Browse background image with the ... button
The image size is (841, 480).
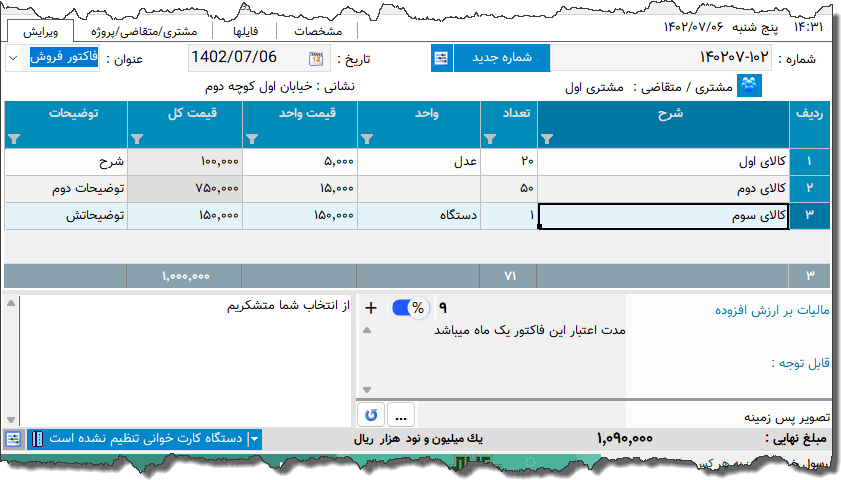pos(401,415)
